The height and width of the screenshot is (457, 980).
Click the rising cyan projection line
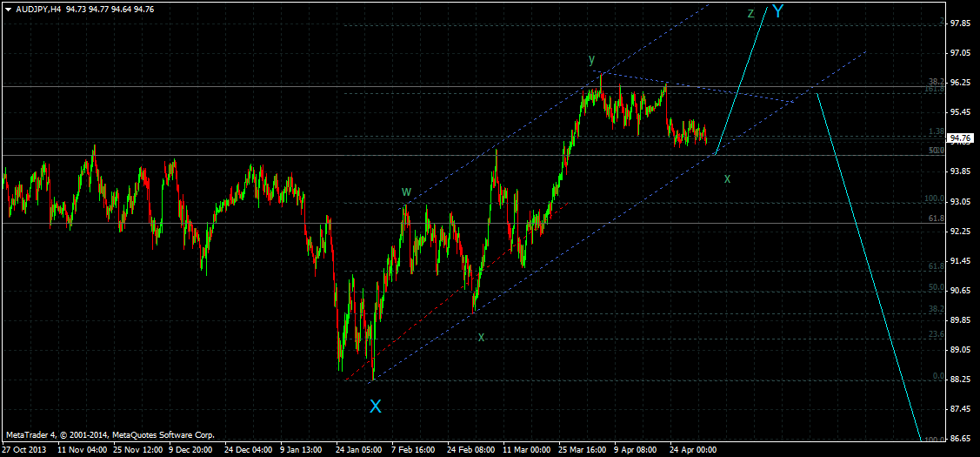click(741, 81)
